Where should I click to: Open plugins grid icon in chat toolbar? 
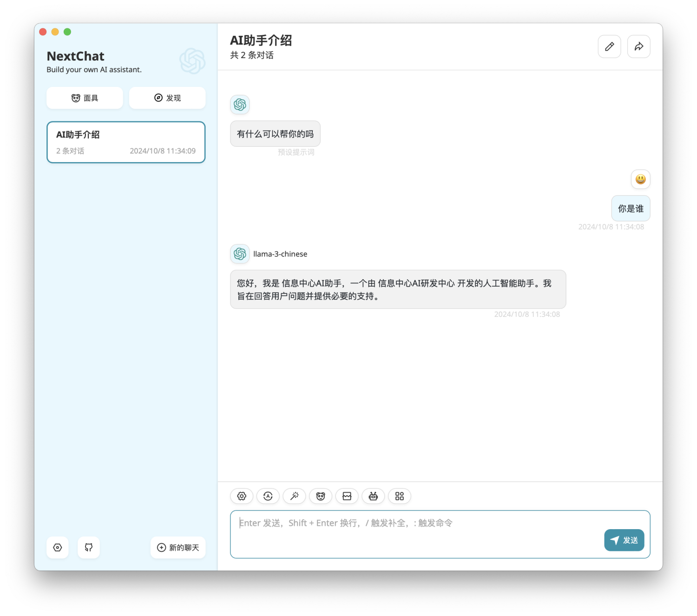[x=400, y=496]
